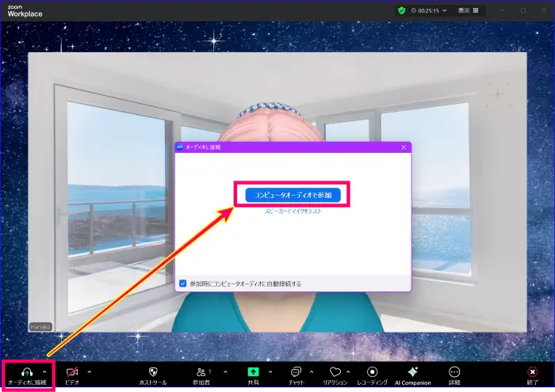The width and height of the screenshot is (555, 392).
Task: Expand the audio options arrow beside オーディオに接続
Action: 44,371
